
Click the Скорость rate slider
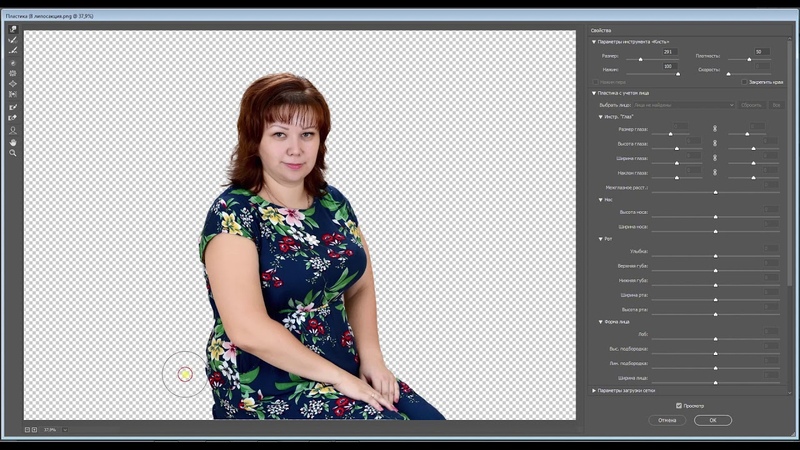(x=749, y=74)
